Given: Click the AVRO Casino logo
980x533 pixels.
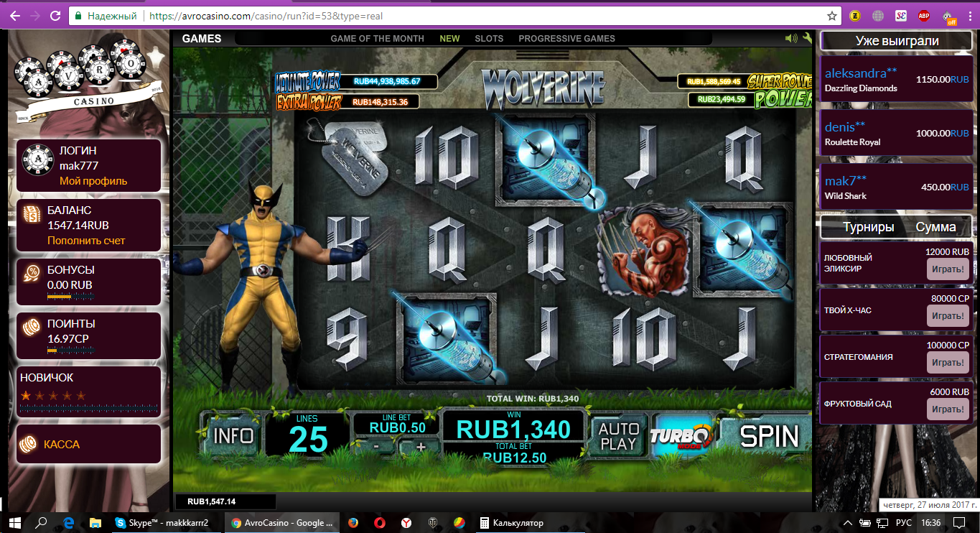Looking at the screenshot, I should [x=89, y=79].
